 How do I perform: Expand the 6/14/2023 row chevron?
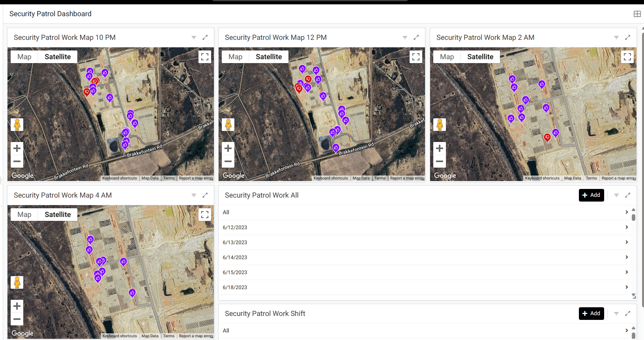(626, 257)
